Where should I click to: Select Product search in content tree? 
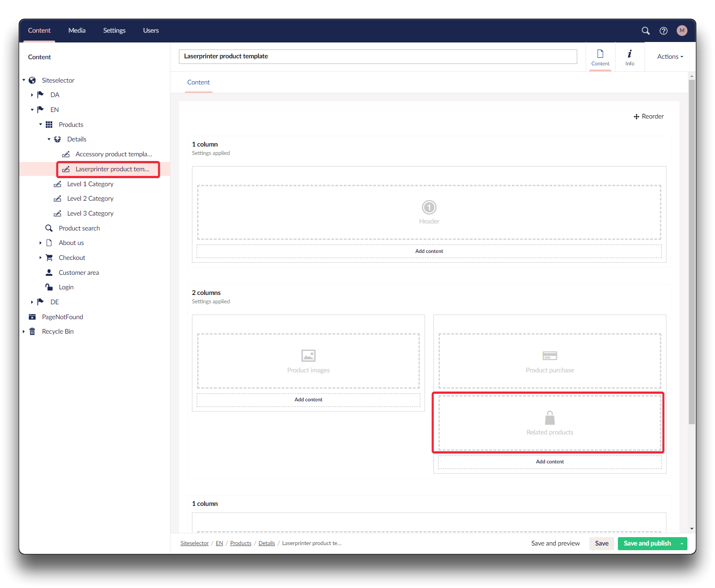79,228
